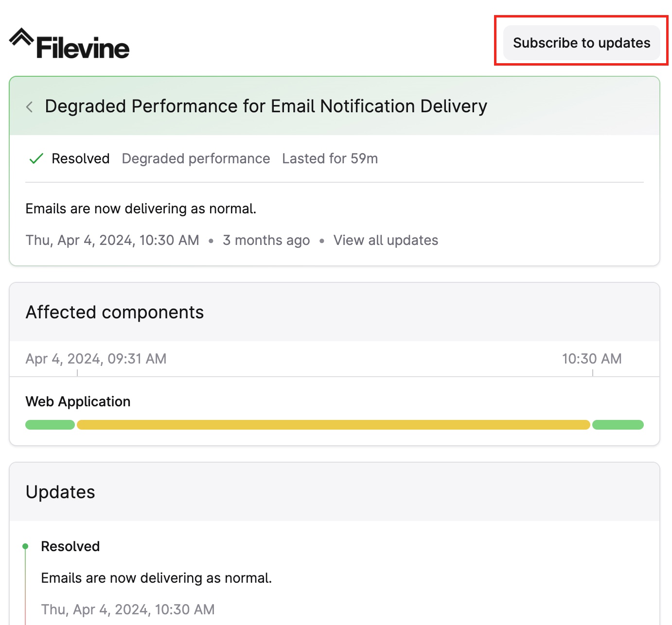
Task: Click the Updates section header
Action: (60, 492)
